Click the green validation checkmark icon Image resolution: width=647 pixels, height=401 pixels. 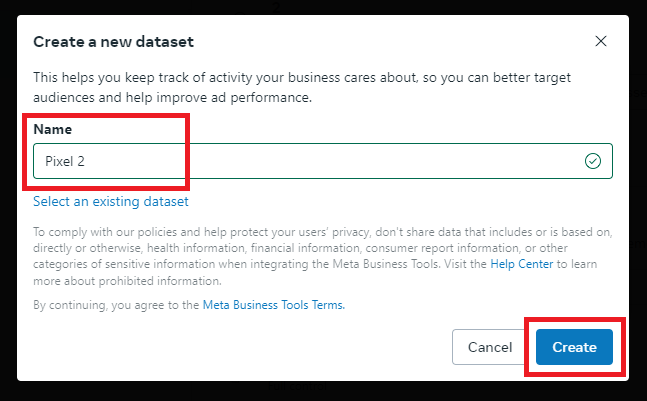[593, 161]
